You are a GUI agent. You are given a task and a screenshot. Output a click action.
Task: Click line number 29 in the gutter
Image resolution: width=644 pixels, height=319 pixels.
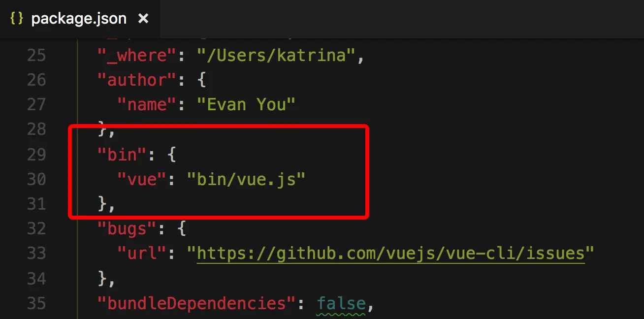[x=36, y=155]
